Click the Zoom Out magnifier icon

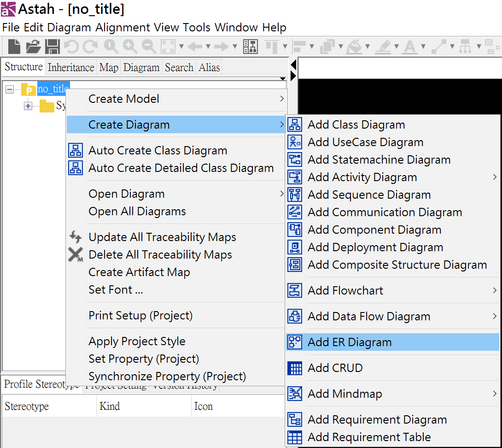click(149, 47)
